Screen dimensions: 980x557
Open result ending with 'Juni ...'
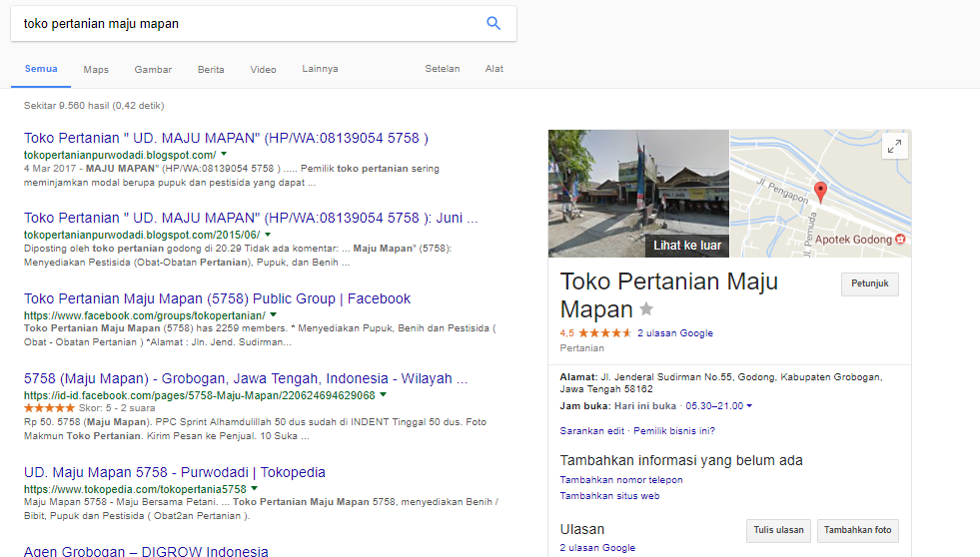tap(251, 218)
